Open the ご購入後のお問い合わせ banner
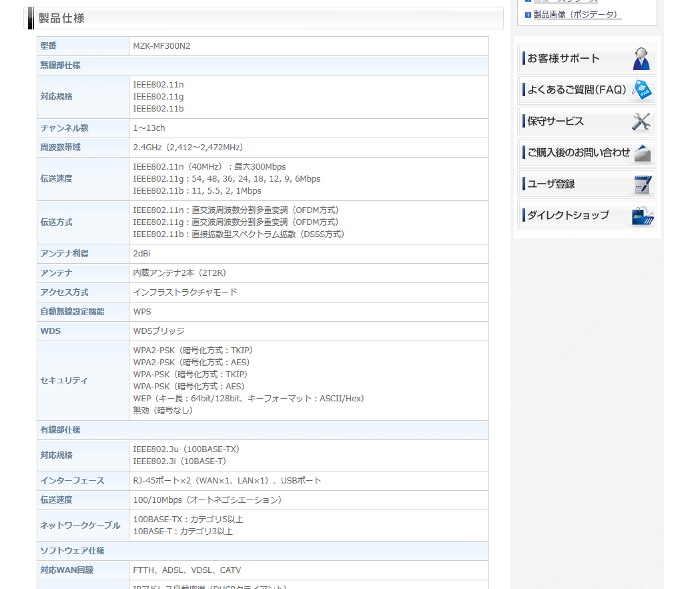Image resolution: width=700 pixels, height=589 pixels. 587,152
